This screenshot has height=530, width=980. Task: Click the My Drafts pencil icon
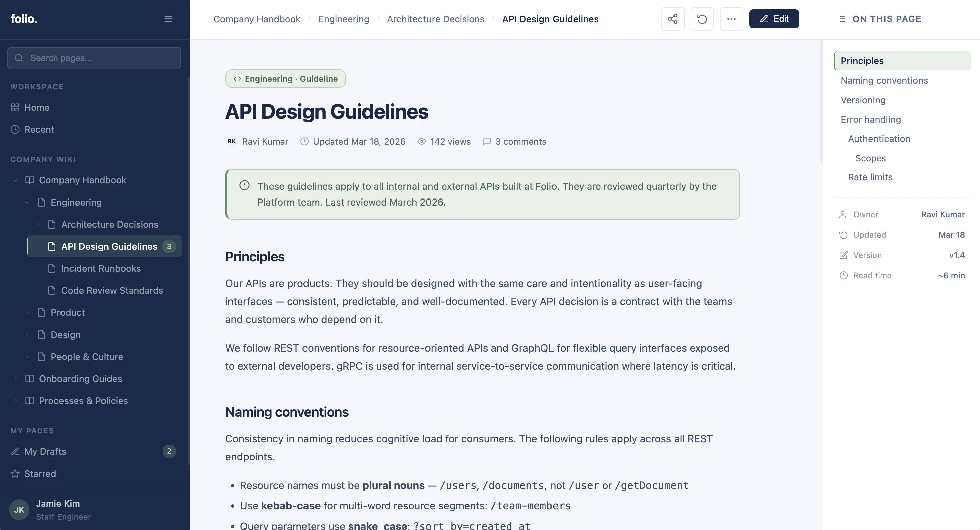coord(15,451)
